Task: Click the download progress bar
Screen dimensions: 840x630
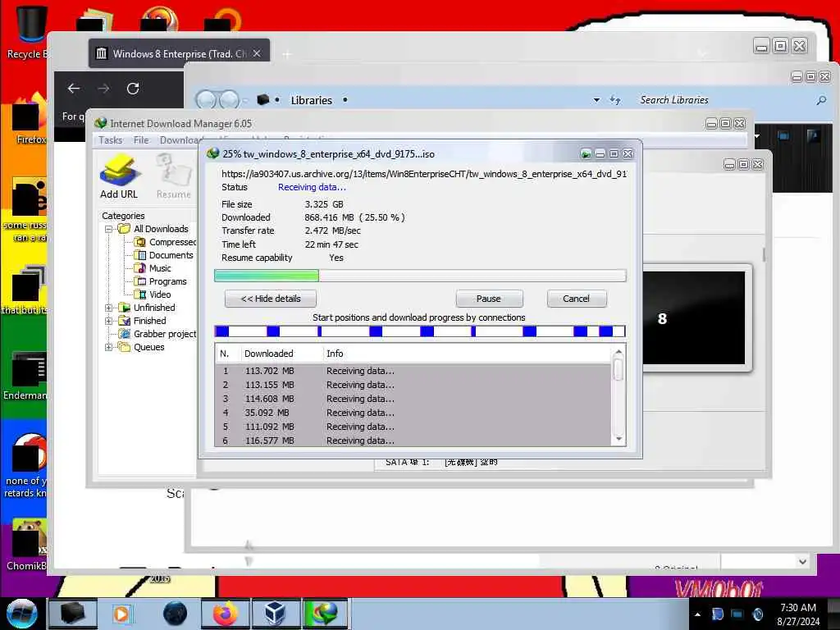Action: [x=420, y=276]
